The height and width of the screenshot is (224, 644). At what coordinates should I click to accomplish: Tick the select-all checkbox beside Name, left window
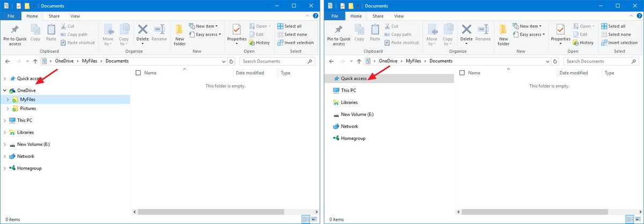[138, 73]
